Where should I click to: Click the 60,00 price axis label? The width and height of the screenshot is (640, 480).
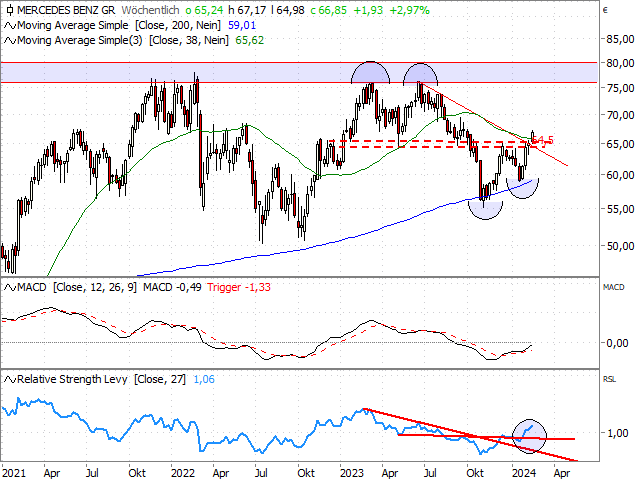tap(620, 175)
